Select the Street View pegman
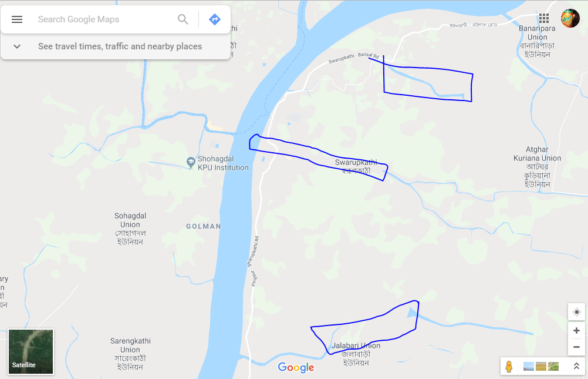This screenshot has width=588, height=379. pyautogui.click(x=509, y=366)
